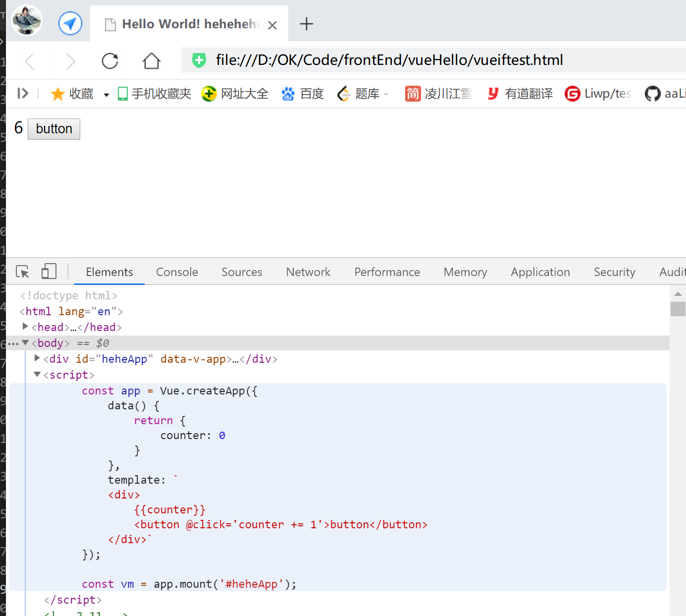This screenshot has width=686, height=616.
Task: Switch to the Elements tab
Action: click(109, 272)
